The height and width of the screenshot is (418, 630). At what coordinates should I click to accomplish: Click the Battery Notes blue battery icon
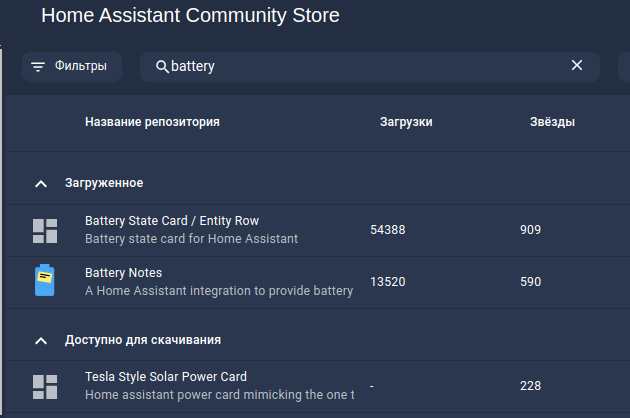(45, 280)
